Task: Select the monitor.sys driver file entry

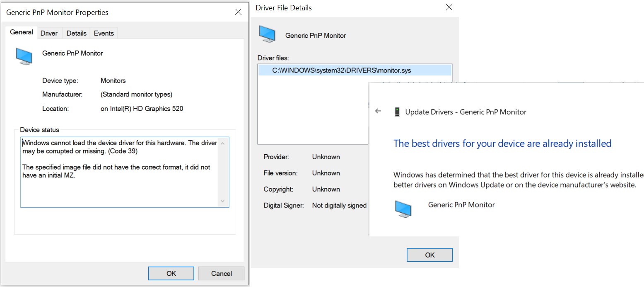Action: click(x=341, y=71)
